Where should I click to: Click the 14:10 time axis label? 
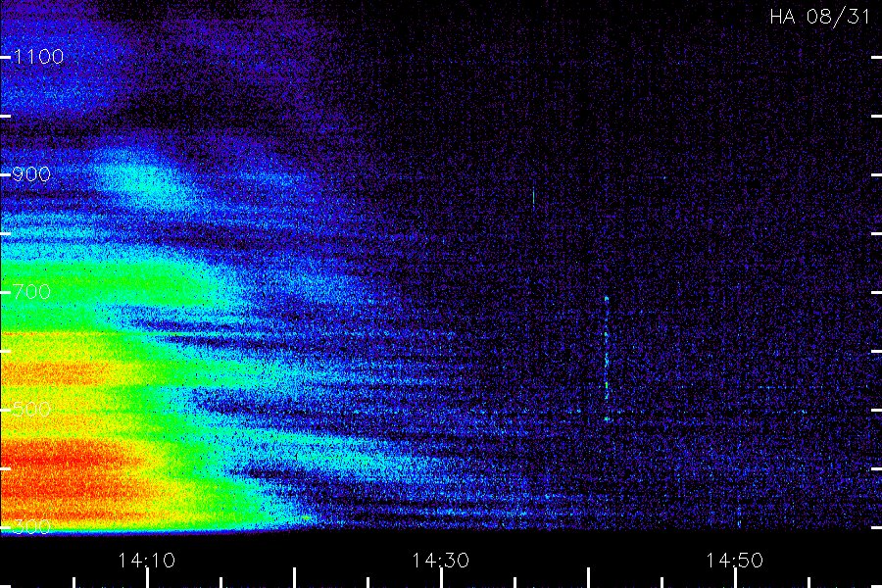click(x=146, y=560)
